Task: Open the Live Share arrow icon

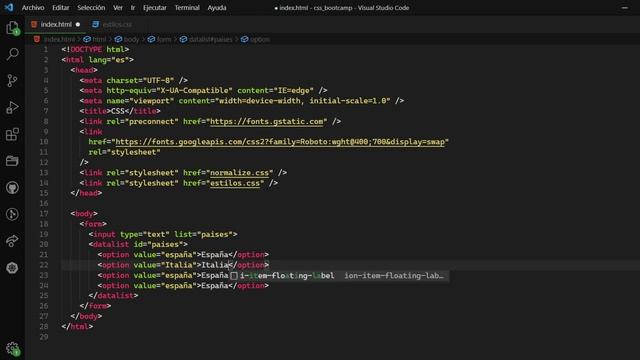Action: coord(12,241)
